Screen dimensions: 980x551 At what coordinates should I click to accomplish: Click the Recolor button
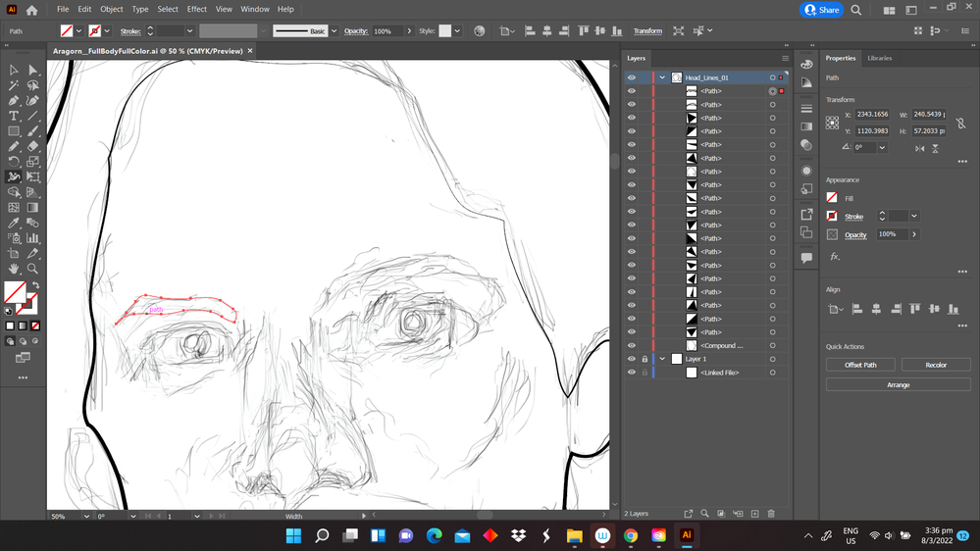click(936, 365)
